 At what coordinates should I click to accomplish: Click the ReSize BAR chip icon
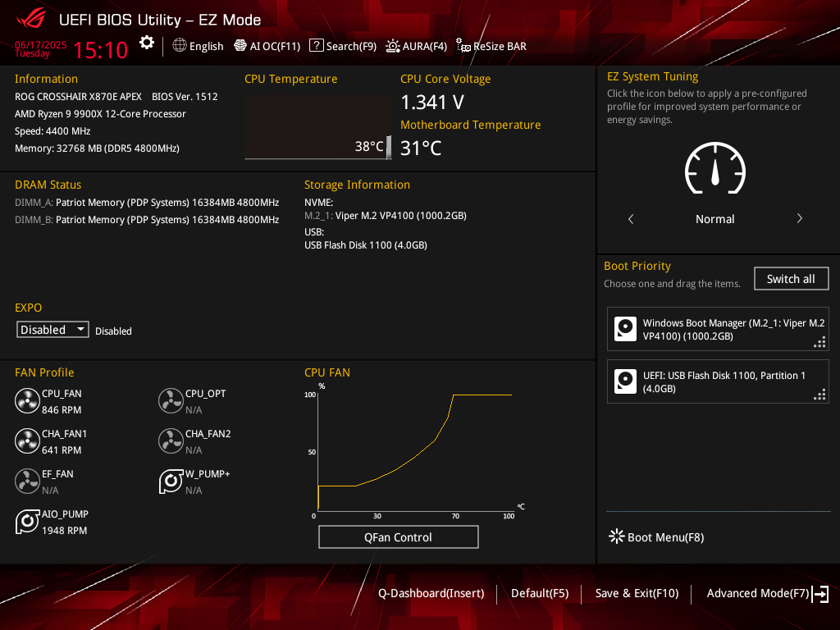tap(463, 45)
